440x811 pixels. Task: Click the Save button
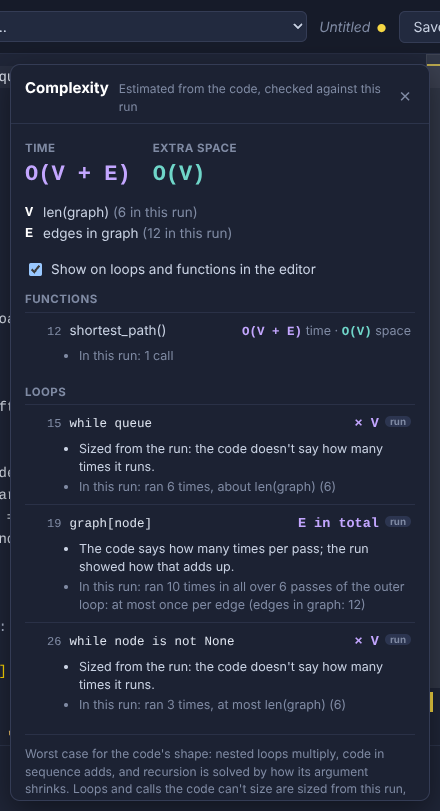coord(420,27)
